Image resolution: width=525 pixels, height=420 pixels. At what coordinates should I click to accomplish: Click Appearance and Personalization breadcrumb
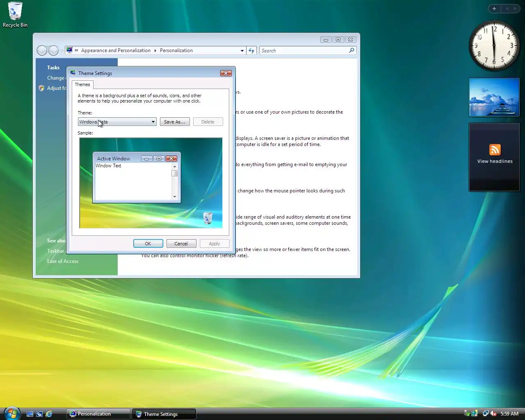pos(116,50)
